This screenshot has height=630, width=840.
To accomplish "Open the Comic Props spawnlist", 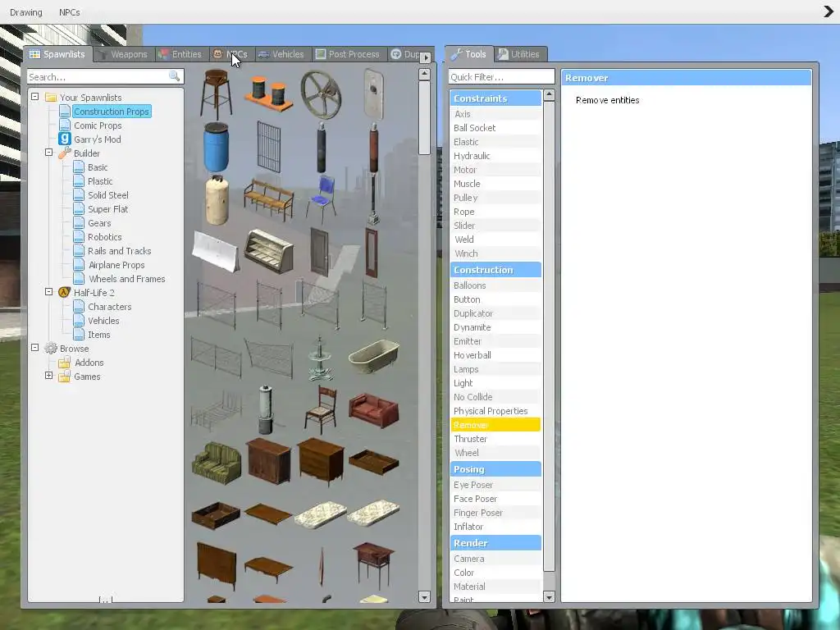I will (x=98, y=125).
